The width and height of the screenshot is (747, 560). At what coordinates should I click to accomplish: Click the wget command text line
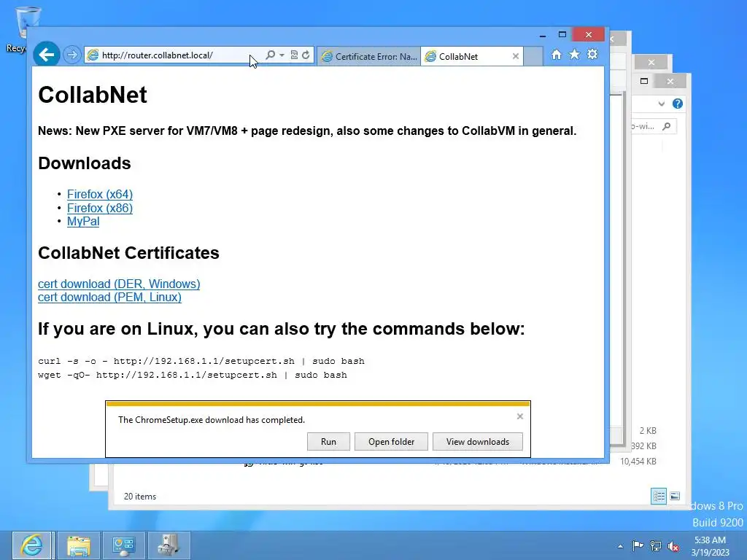tap(193, 375)
